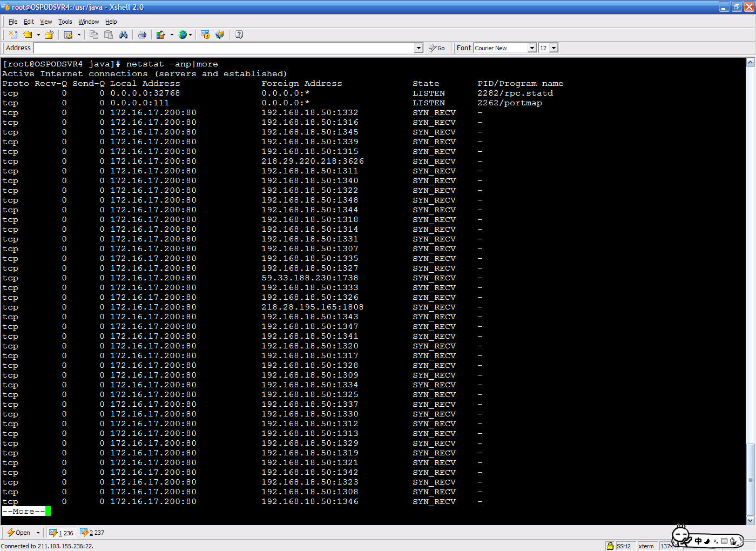Open the View menu
The height and width of the screenshot is (551, 756).
(46, 22)
